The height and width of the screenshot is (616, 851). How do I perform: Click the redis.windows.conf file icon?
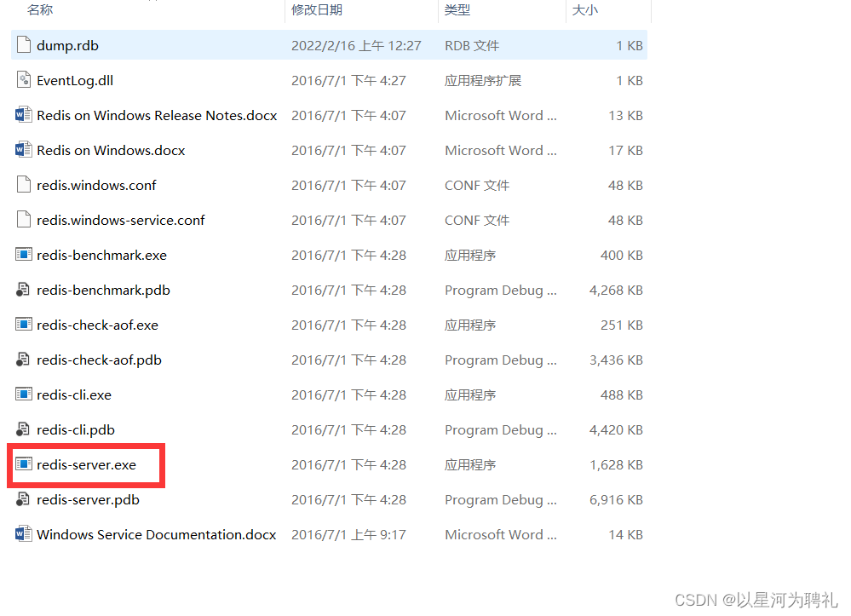(x=23, y=185)
